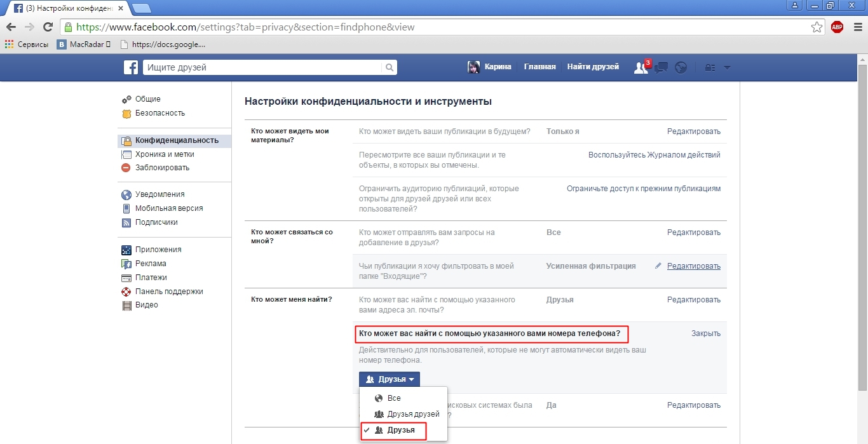Select checked Друзья in the audience menu
This screenshot has width=868, height=444.
pos(403,430)
